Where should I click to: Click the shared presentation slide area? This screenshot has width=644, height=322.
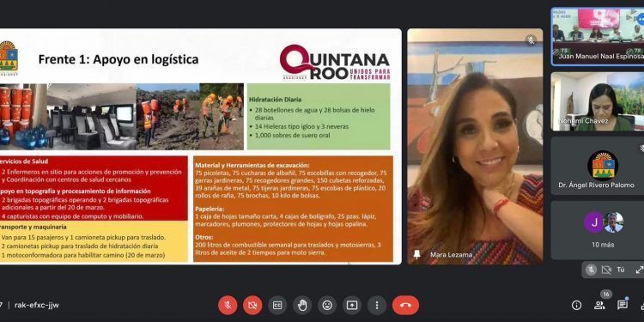coord(200,146)
